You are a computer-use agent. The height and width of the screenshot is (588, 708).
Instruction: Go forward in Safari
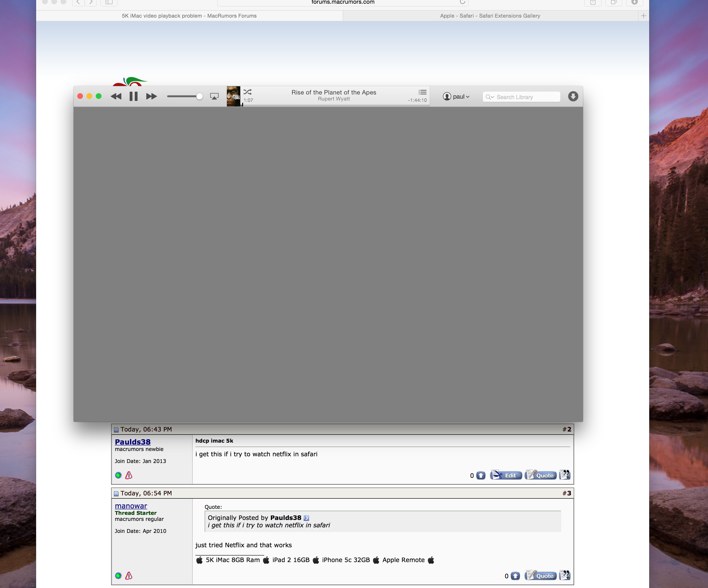click(x=91, y=2)
